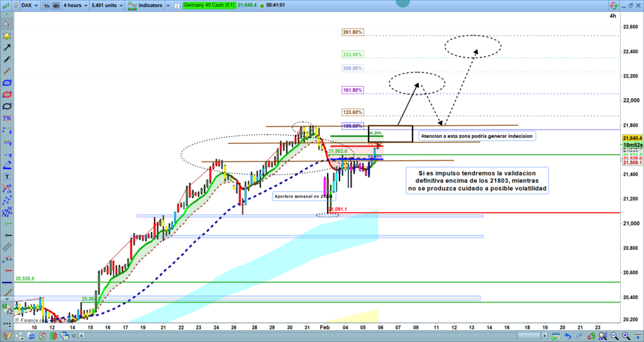This screenshot has height=342, width=644.
Task: Choose the ruler measurement tool
Action: click(x=7, y=248)
